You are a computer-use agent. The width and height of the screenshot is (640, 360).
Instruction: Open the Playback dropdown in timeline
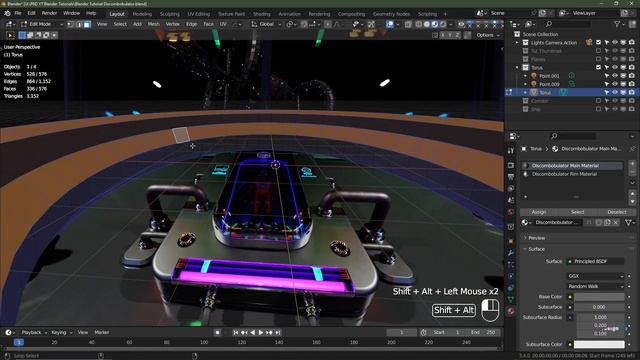point(34,333)
